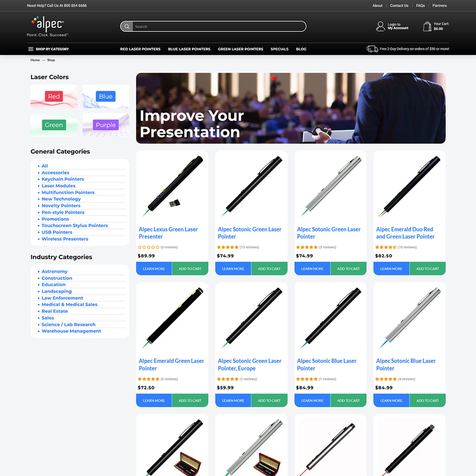This screenshot has height=476, width=476.
Task: Add the $82.50 Emerald Duo to cart
Action: click(428, 269)
